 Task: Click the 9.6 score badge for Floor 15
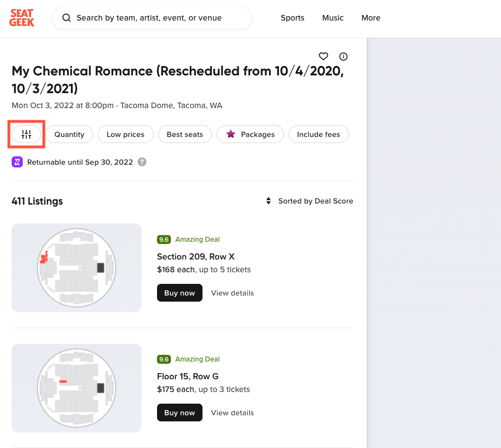[164, 359]
